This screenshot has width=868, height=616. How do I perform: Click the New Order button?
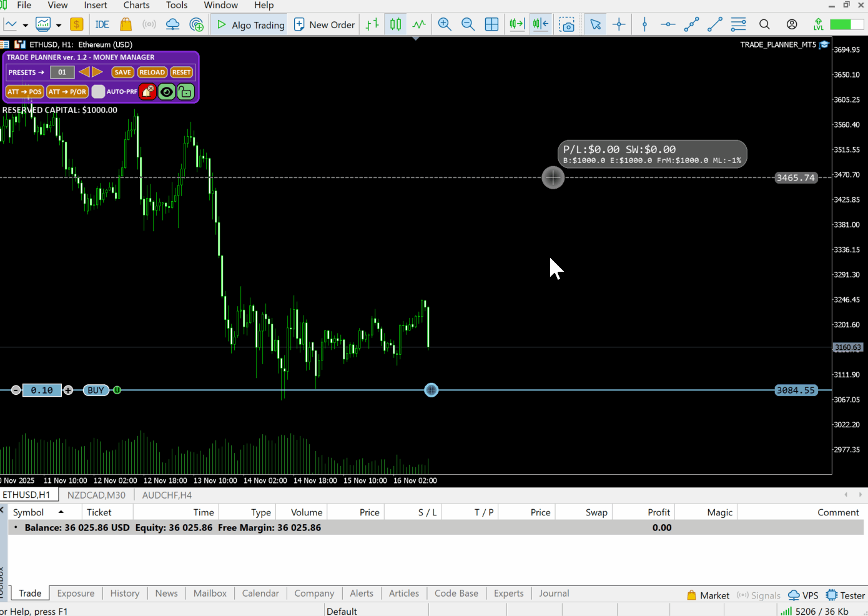[x=325, y=24]
